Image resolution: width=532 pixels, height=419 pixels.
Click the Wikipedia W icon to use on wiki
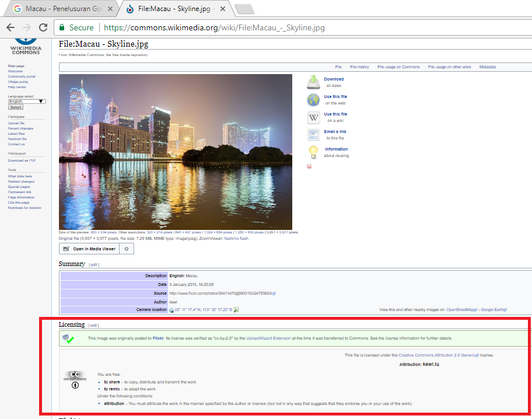click(313, 117)
